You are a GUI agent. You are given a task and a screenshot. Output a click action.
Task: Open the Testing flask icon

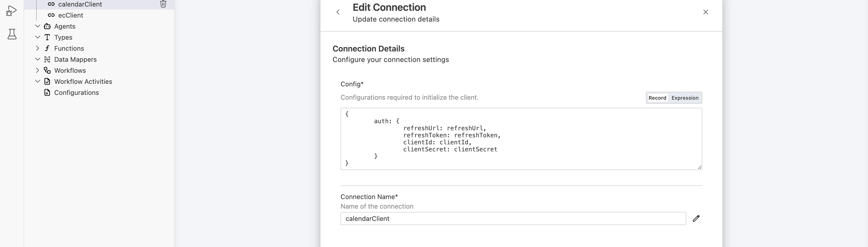coord(12,34)
